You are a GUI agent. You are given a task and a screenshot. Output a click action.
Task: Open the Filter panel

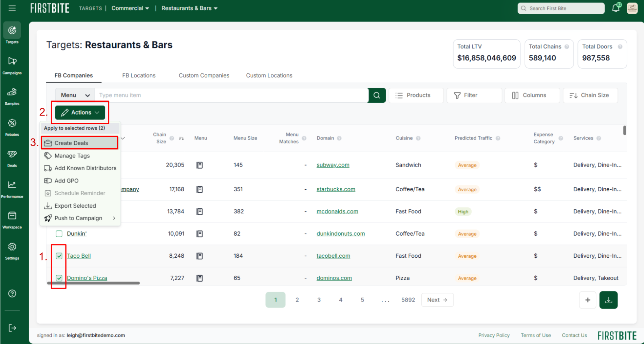(x=474, y=95)
